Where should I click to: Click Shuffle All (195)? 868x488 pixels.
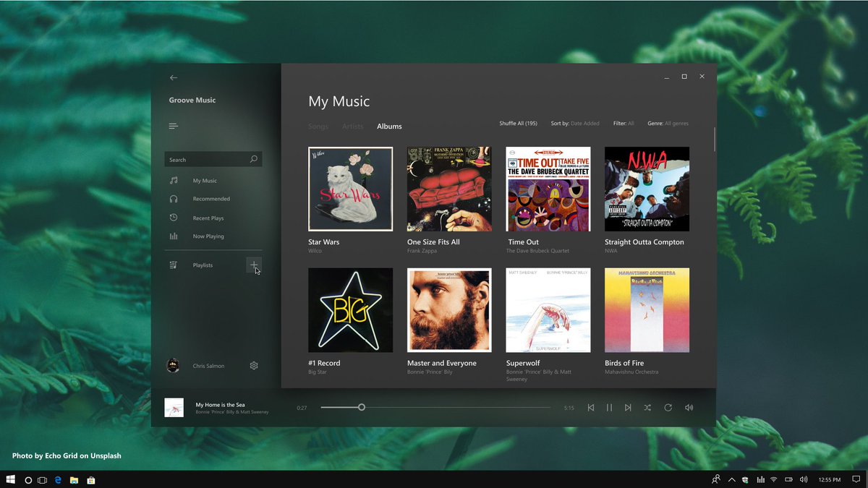[518, 124]
